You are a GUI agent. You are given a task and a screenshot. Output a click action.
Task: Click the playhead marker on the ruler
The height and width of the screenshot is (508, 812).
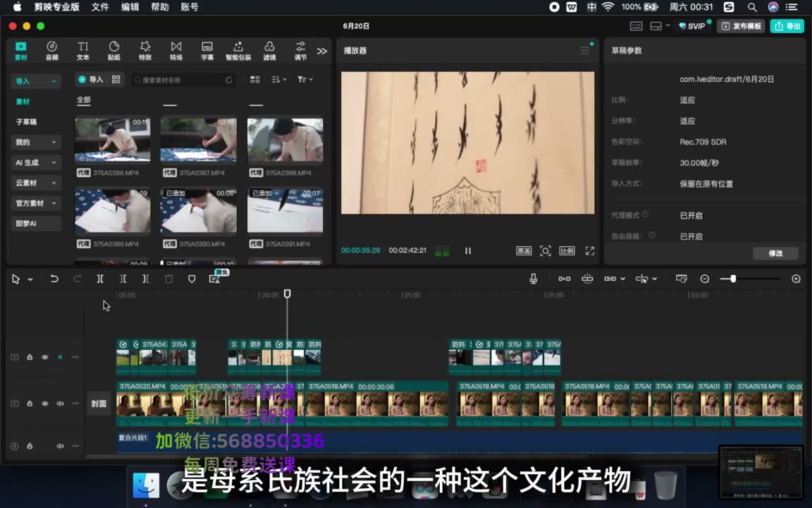pyautogui.click(x=287, y=294)
